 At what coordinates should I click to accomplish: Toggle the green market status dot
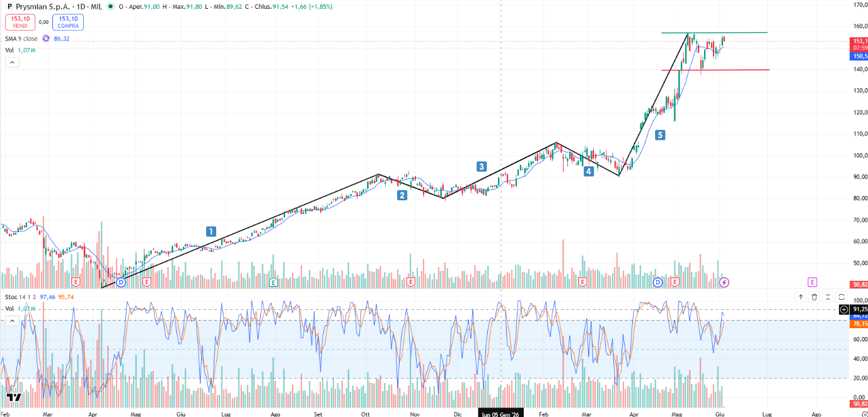[111, 6]
